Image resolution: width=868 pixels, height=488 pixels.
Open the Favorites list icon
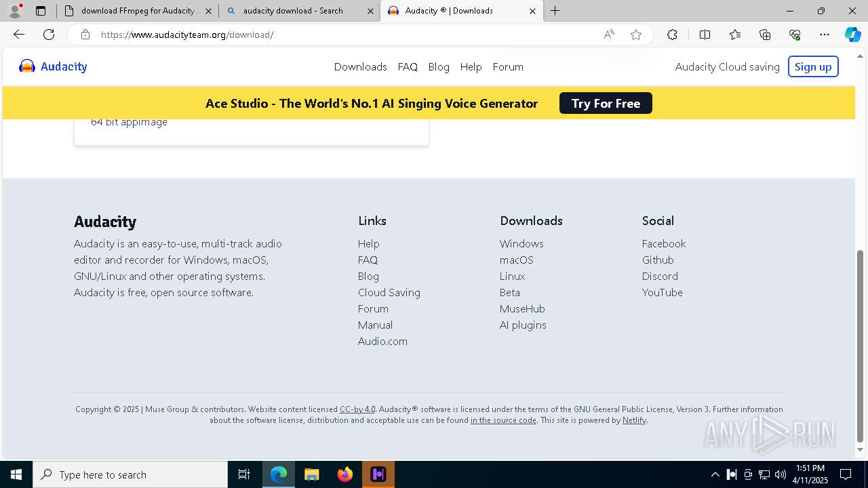click(x=735, y=35)
